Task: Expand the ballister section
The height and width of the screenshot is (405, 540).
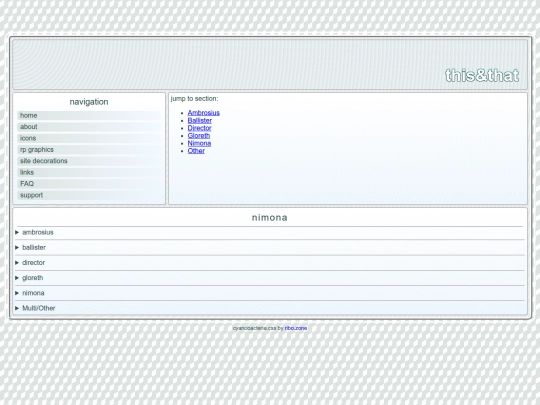Action: pos(270,247)
